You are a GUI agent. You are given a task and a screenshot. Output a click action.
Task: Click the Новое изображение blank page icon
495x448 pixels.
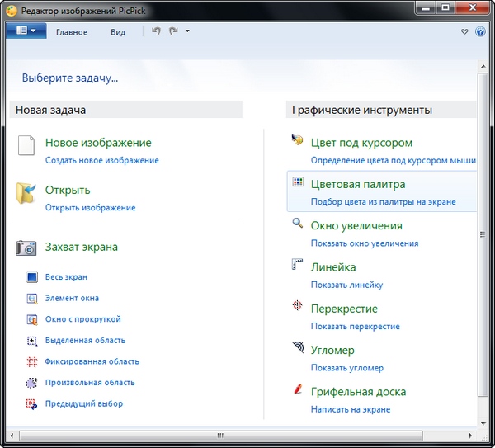26,147
